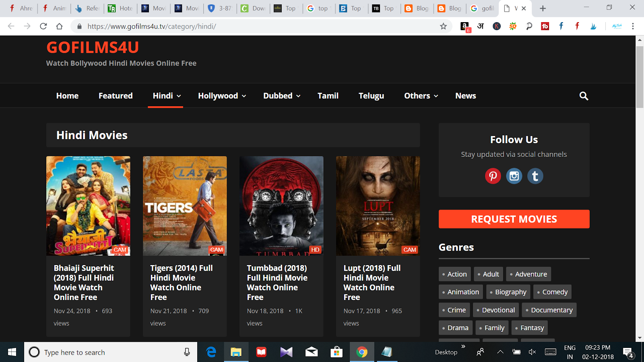Switch to the 'gofil' Google tab
Screen dimensions: 644x362
[x=482, y=8]
